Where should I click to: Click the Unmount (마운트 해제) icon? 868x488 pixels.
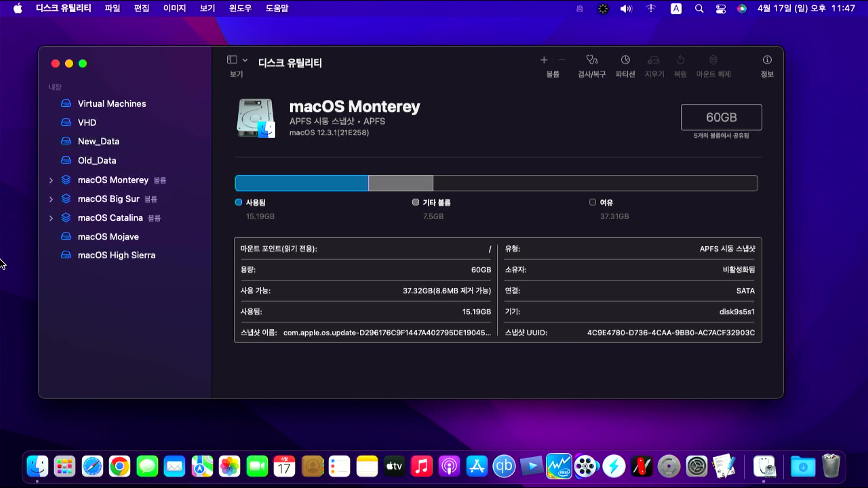pos(713,60)
